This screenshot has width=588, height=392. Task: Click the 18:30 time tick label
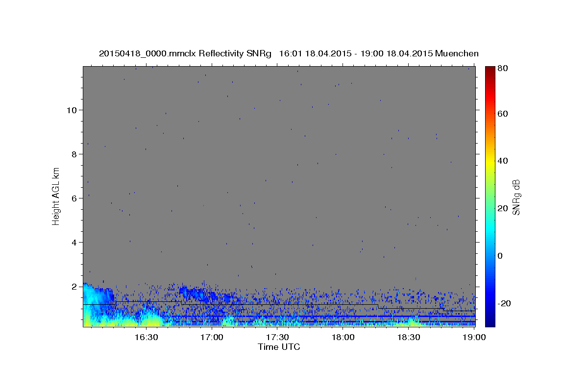click(x=409, y=337)
